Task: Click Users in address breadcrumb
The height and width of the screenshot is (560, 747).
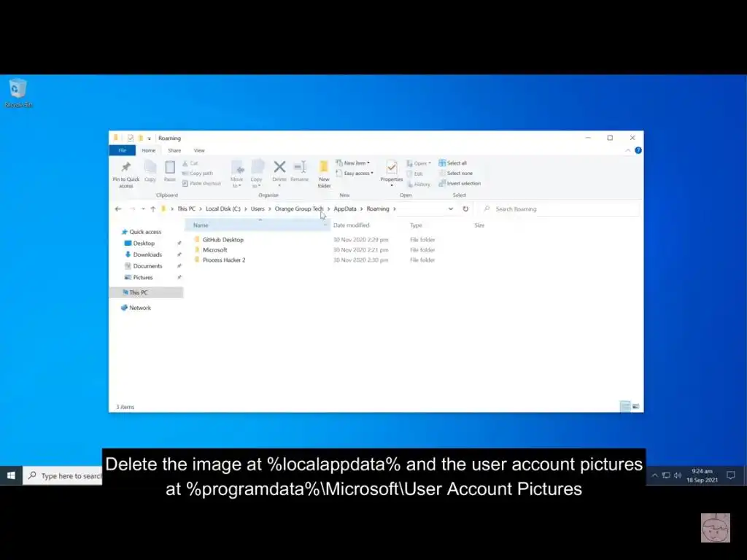Action: point(258,209)
